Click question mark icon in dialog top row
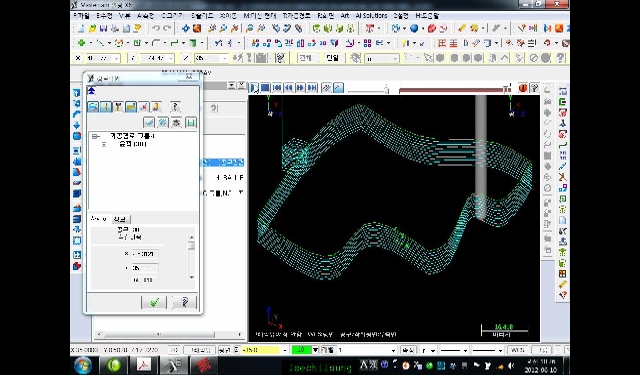Image resolution: width=640 pixels, height=375 pixels. tap(175, 107)
